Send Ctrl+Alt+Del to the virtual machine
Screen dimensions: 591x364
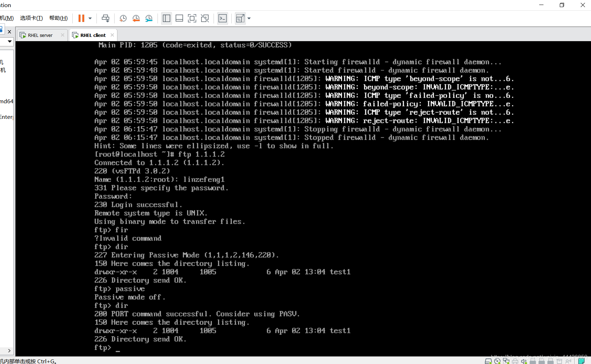pos(105,18)
